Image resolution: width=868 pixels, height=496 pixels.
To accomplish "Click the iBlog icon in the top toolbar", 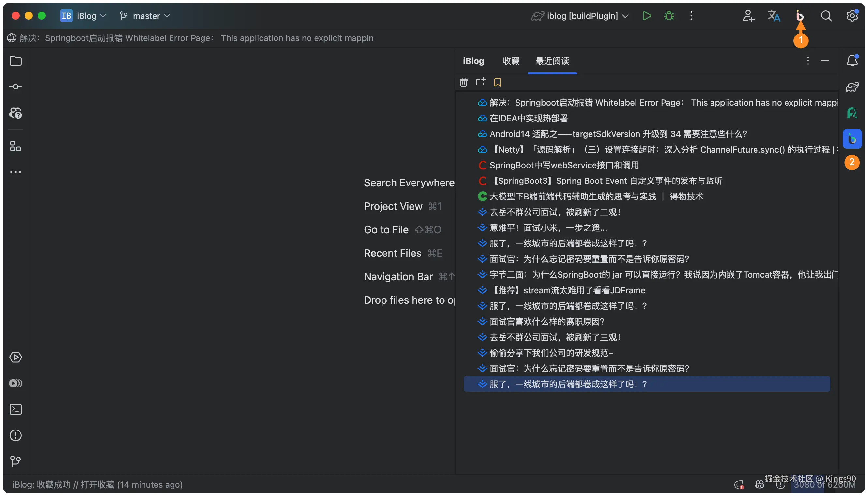I will tap(800, 16).
